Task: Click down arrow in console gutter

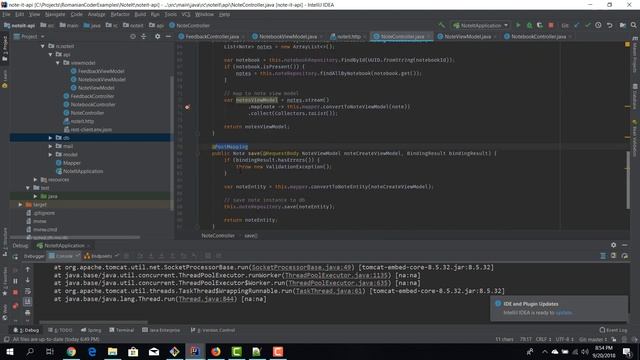Action: (x=27, y=280)
